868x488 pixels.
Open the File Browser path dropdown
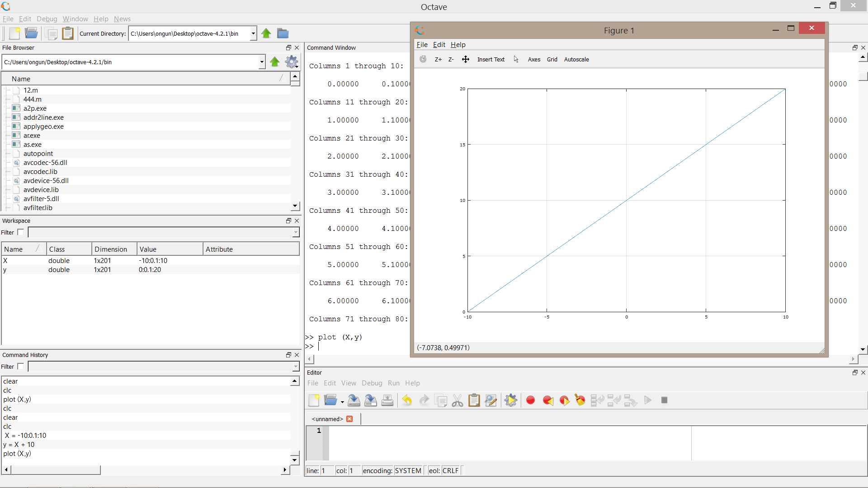tap(262, 62)
